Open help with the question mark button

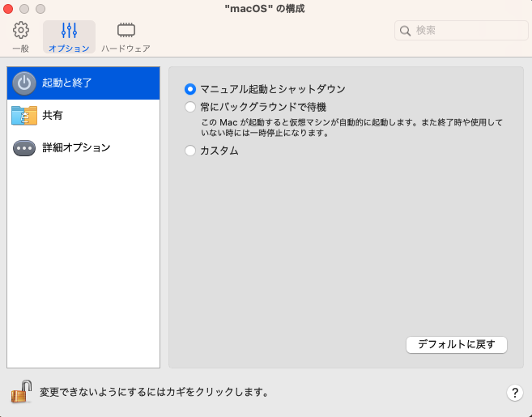coord(514,393)
